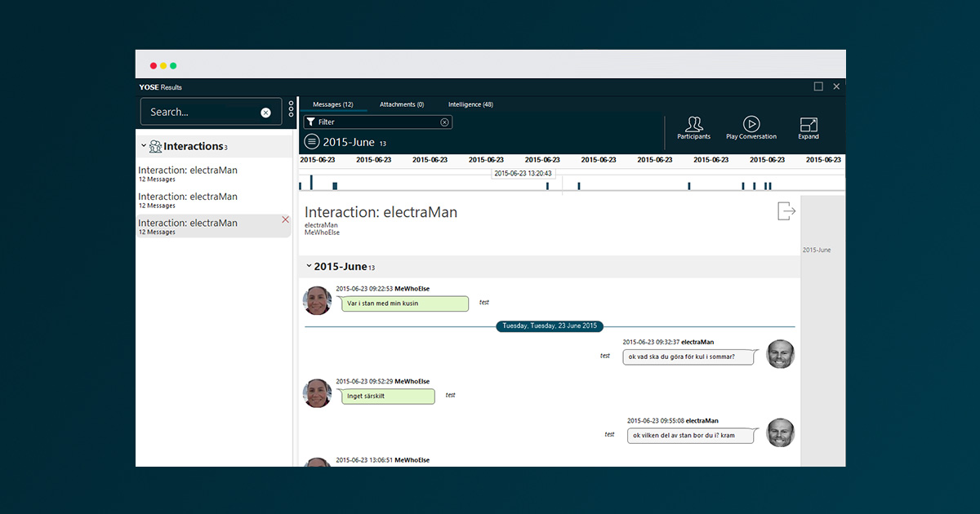Screen dimensions: 980x514
Task: Open the 2015-June hamburger menu
Action: click(311, 142)
